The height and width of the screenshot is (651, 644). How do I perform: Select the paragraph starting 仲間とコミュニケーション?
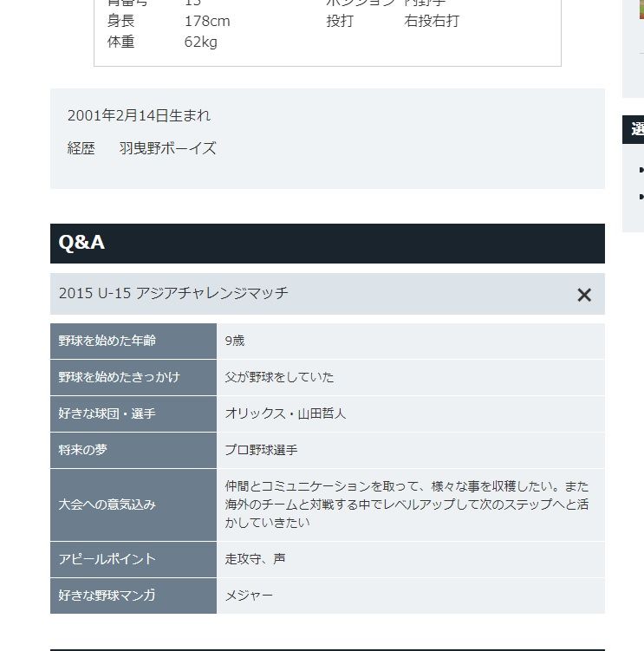pyautogui.click(x=407, y=505)
